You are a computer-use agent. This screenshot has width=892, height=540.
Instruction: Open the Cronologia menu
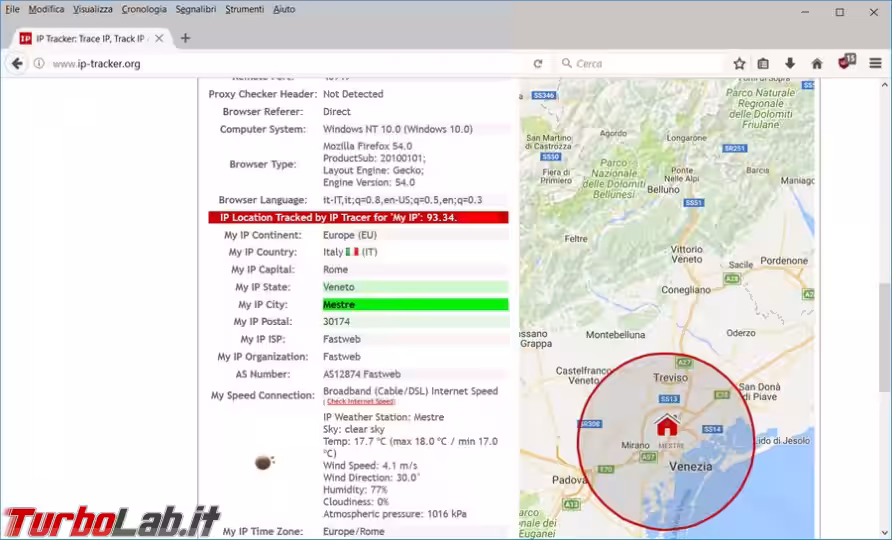144,9
